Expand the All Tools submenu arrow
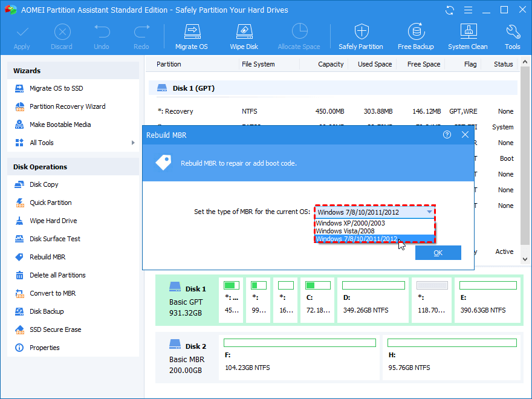The width and height of the screenshot is (532, 399). tap(133, 143)
